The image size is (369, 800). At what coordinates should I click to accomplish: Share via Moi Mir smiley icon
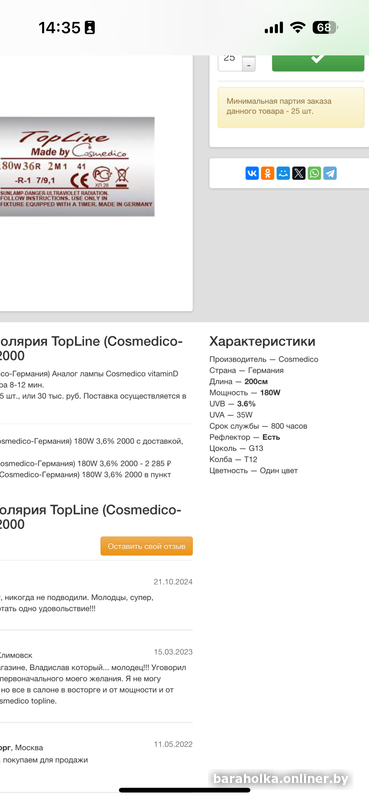click(x=283, y=173)
